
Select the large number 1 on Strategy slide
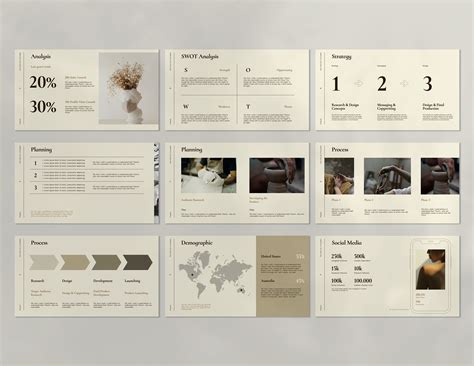(336, 84)
